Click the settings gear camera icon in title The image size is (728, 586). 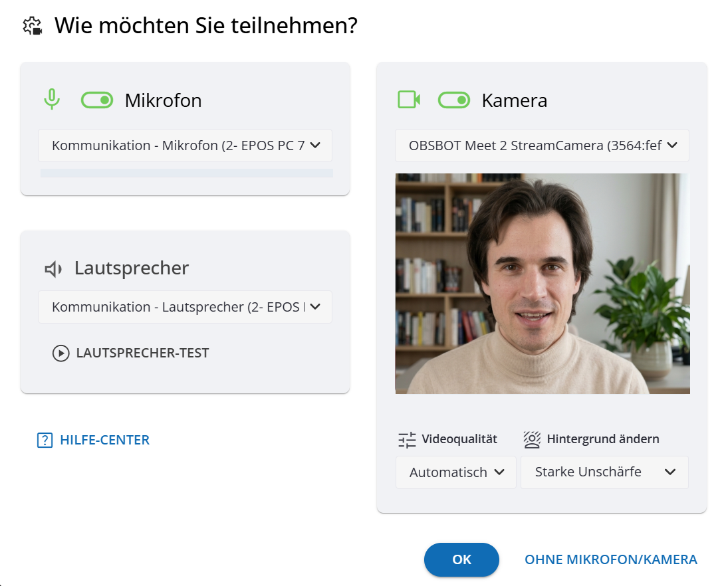tap(32, 27)
